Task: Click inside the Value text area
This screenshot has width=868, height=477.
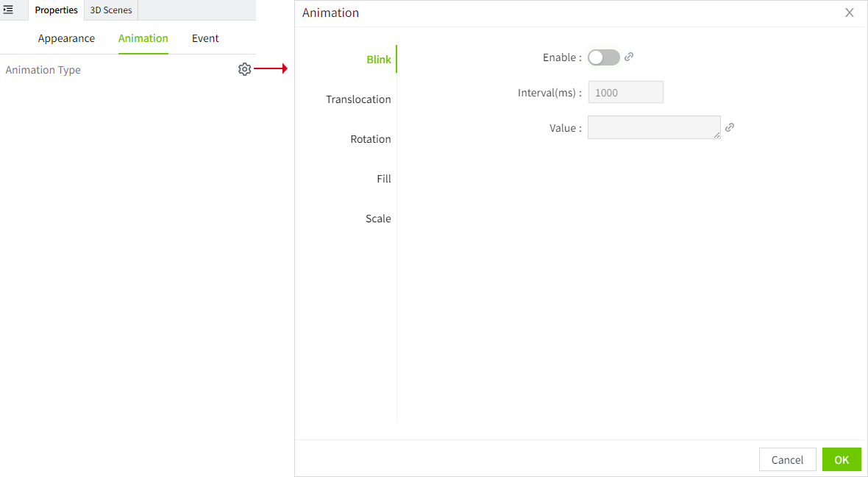Action: pyautogui.click(x=653, y=127)
